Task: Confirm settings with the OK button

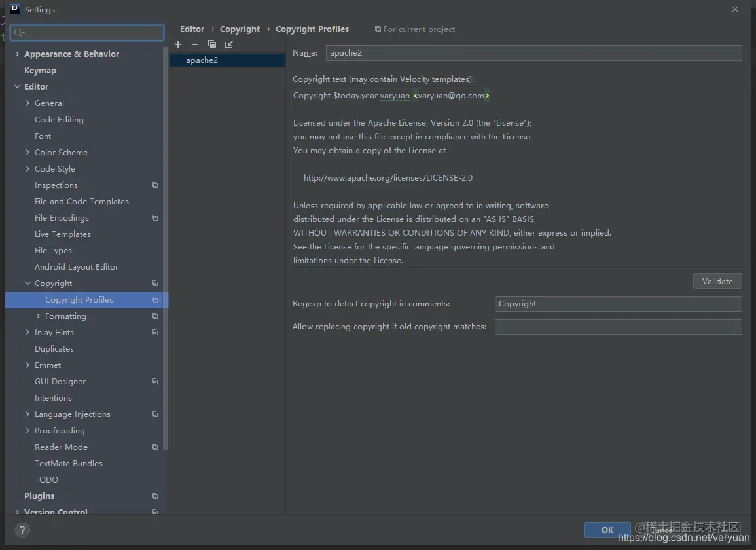Action: pyautogui.click(x=607, y=530)
